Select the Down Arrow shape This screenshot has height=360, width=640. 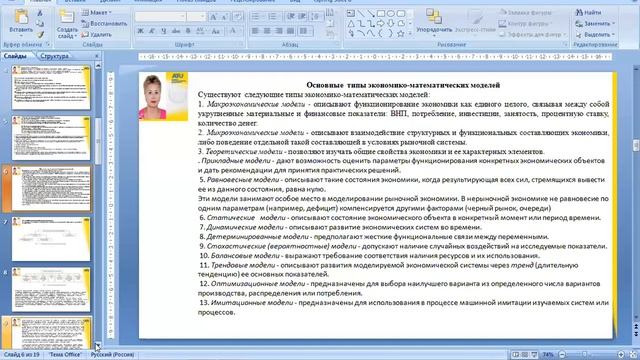[391, 24]
